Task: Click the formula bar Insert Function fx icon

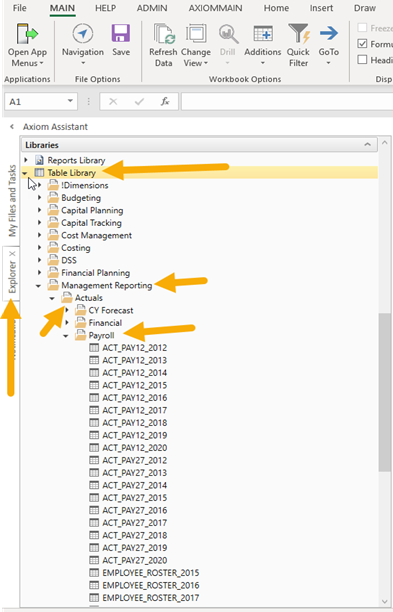Action: [165, 102]
